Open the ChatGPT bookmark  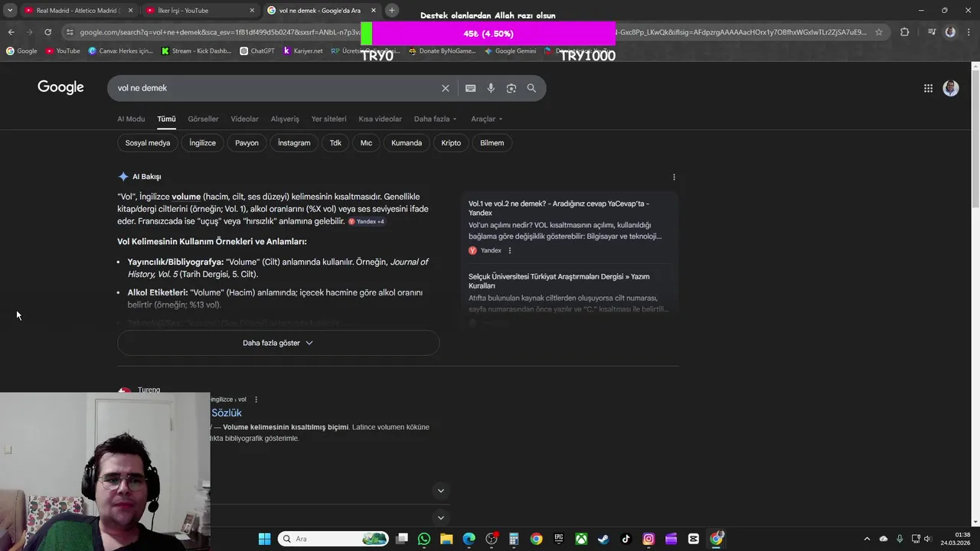[257, 51]
